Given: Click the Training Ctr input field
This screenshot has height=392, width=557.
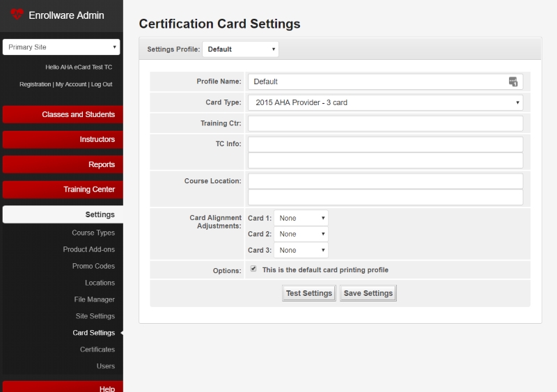Looking at the screenshot, I should point(386,123).
